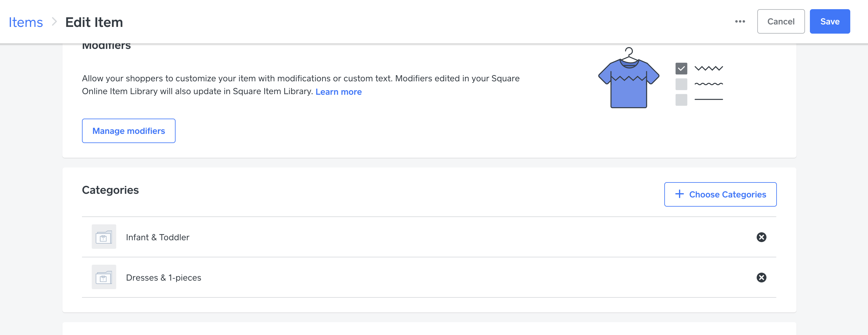Click the Dresses & 1-pieces folder thumbnail
This screenshot has width=868, height=335.
(x=104, y=277)
